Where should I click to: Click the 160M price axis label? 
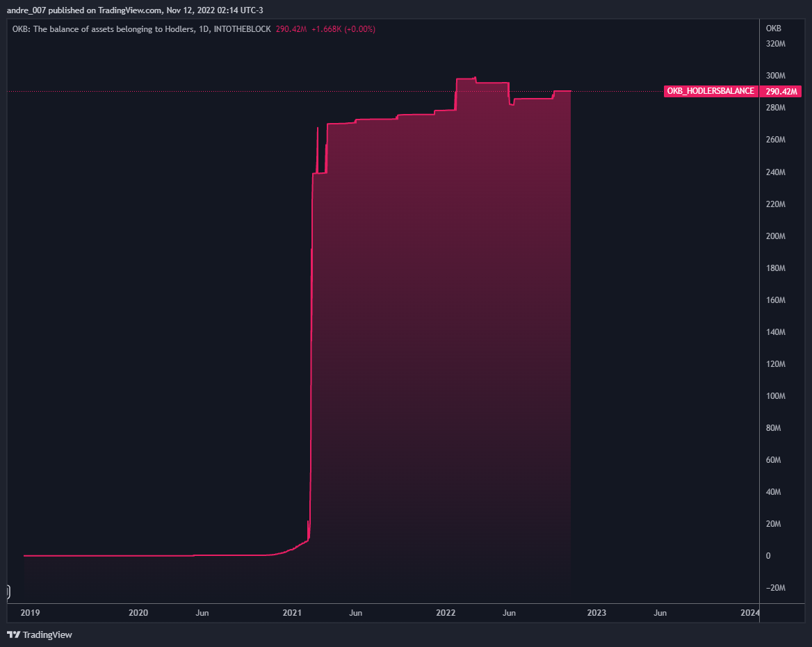[776, 300]
